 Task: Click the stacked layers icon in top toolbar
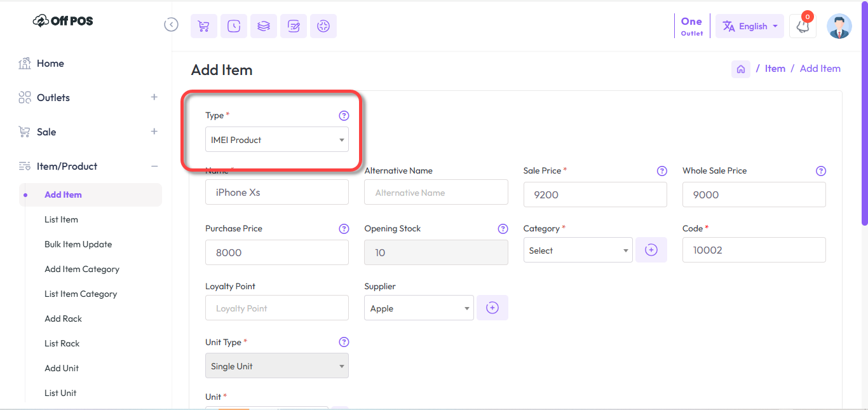[264, 26]
